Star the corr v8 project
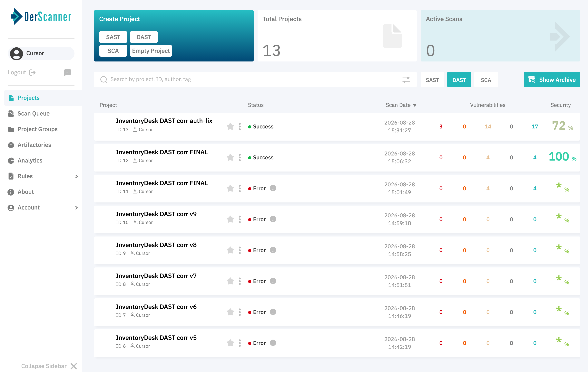The image size is (588, 372). [x=230, y=250]
